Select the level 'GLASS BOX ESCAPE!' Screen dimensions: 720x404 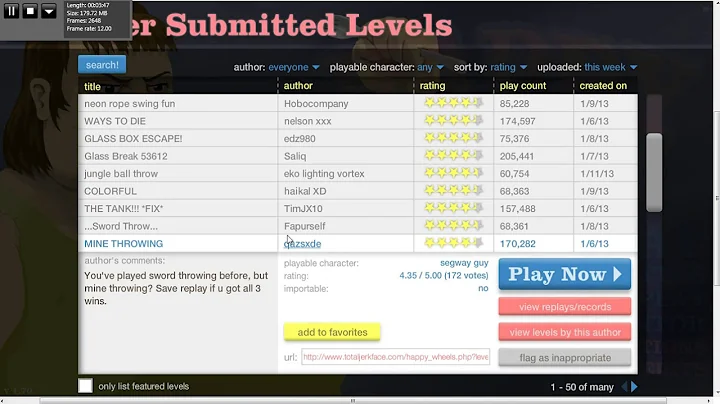pos(133,139)
